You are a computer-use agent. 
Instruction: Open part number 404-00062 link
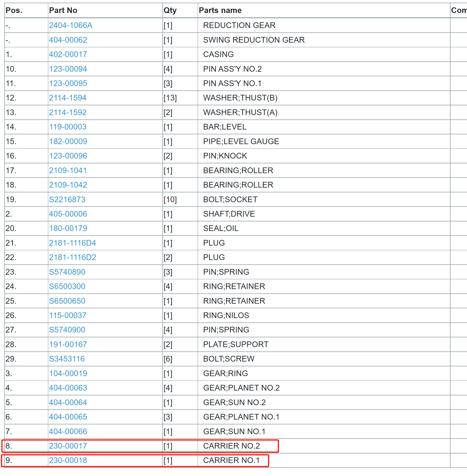pos(68,40)
